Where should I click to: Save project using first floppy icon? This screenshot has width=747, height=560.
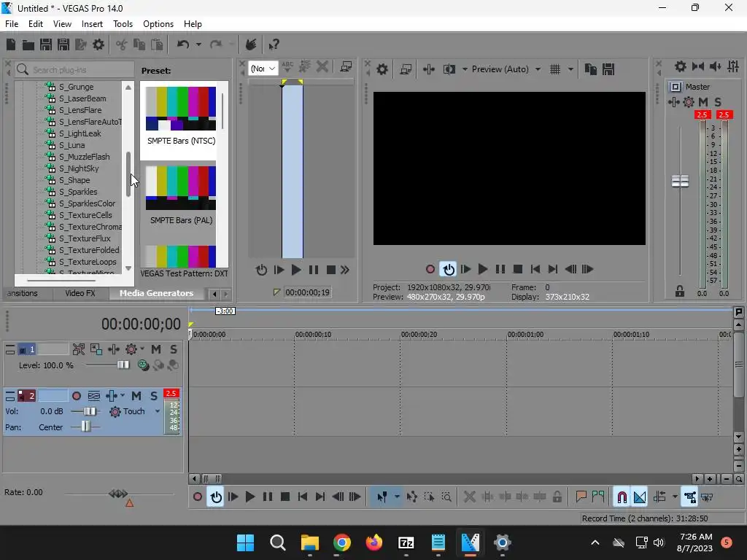[46, 44]
